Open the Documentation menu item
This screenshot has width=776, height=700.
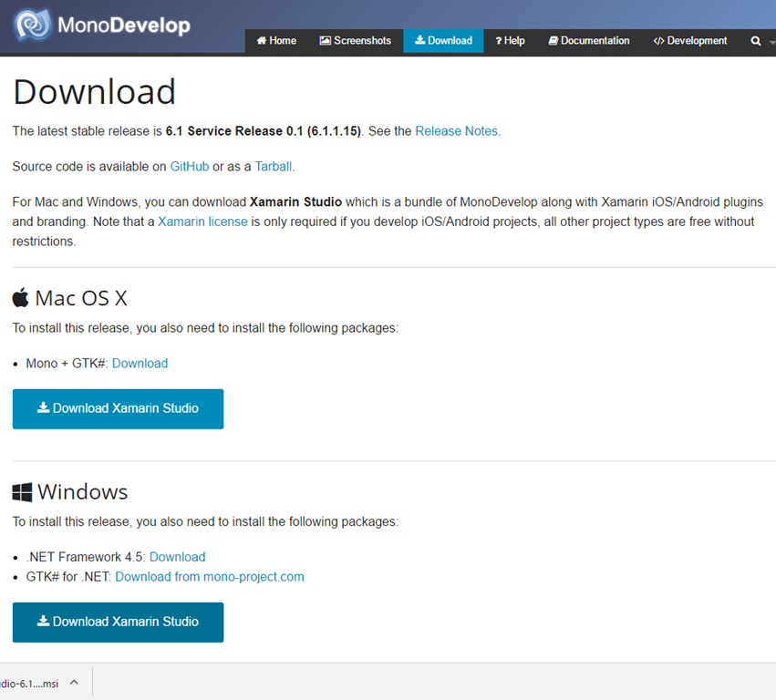click(x=589, y=41)
